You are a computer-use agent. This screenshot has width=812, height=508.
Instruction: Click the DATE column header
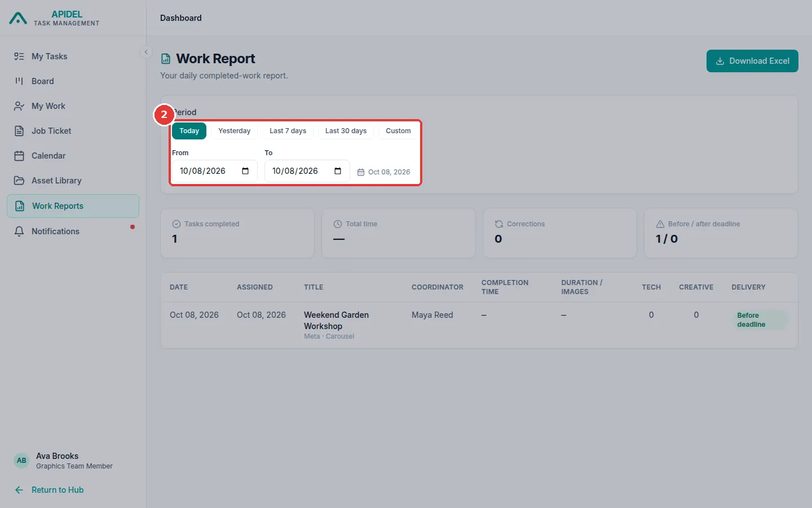tap(179, 287)
